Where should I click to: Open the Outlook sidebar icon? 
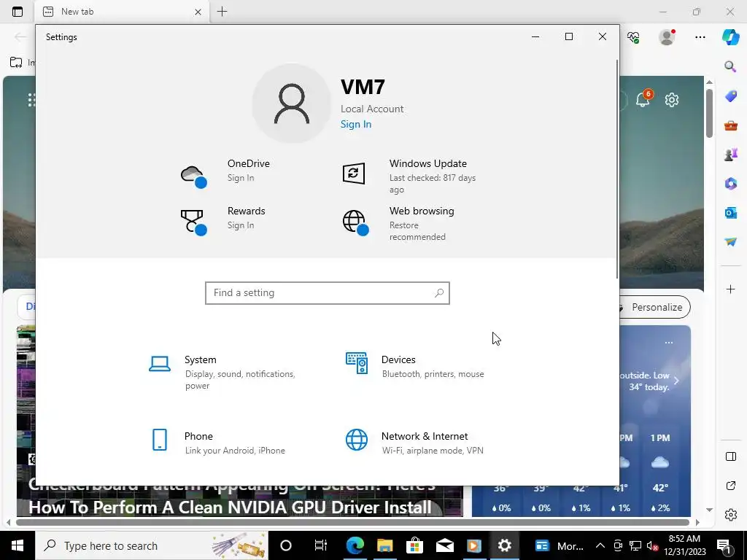(730, 212)
